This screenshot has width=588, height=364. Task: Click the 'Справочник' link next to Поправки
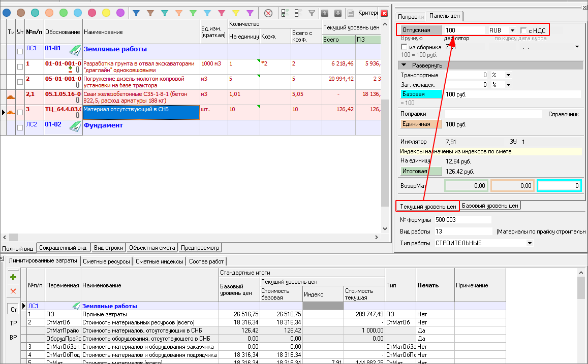pyautogui.click(x=563, y=114)
